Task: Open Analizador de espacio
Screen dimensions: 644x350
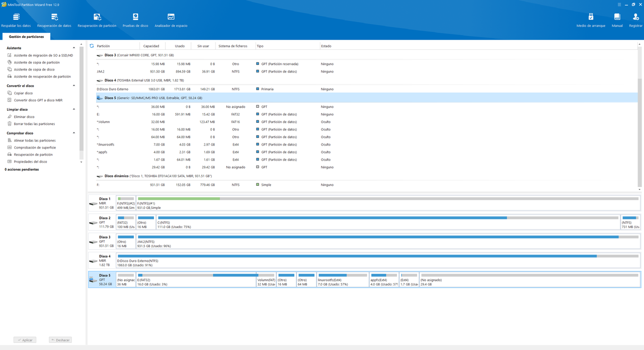Action: tap(171, 20)
